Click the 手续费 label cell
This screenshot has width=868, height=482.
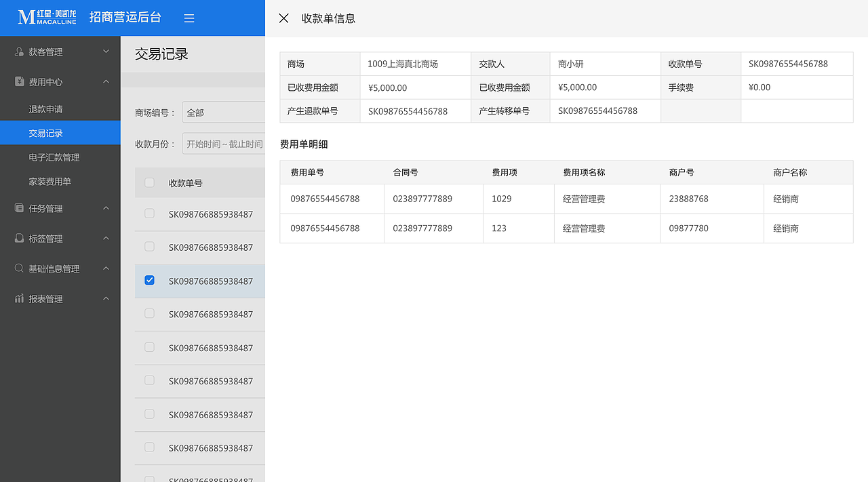[701, 87]
